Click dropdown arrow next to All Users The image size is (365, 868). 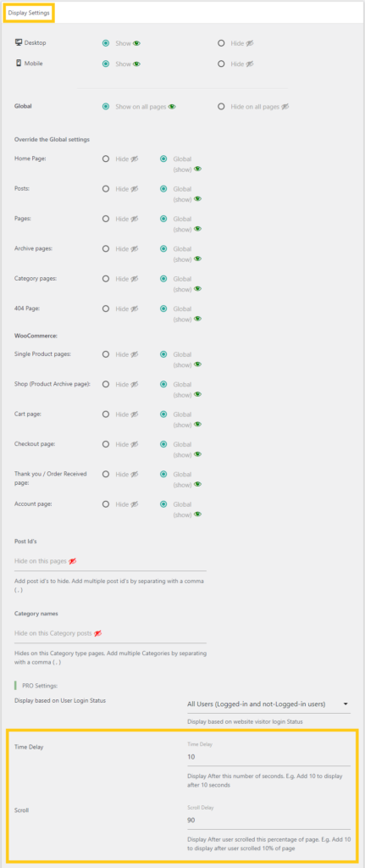(x=346, y=704)
